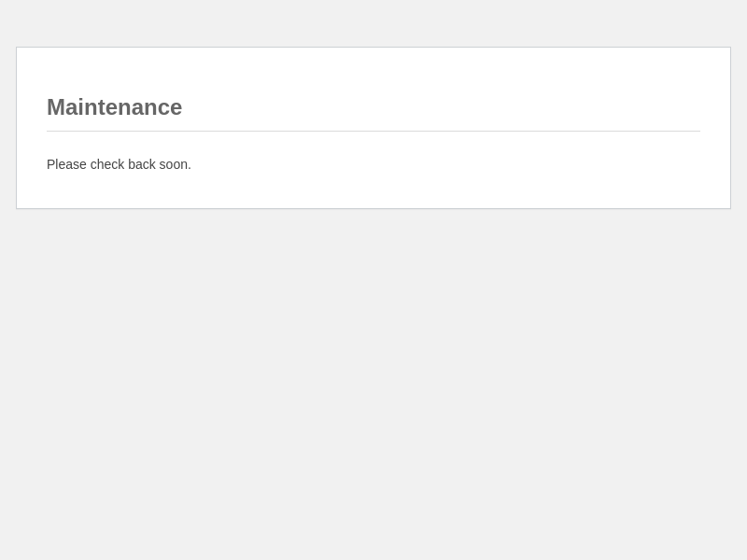Click the bottom border of the white panel
The height and width of the screenshot is (560, 747).
coord(373,208)
